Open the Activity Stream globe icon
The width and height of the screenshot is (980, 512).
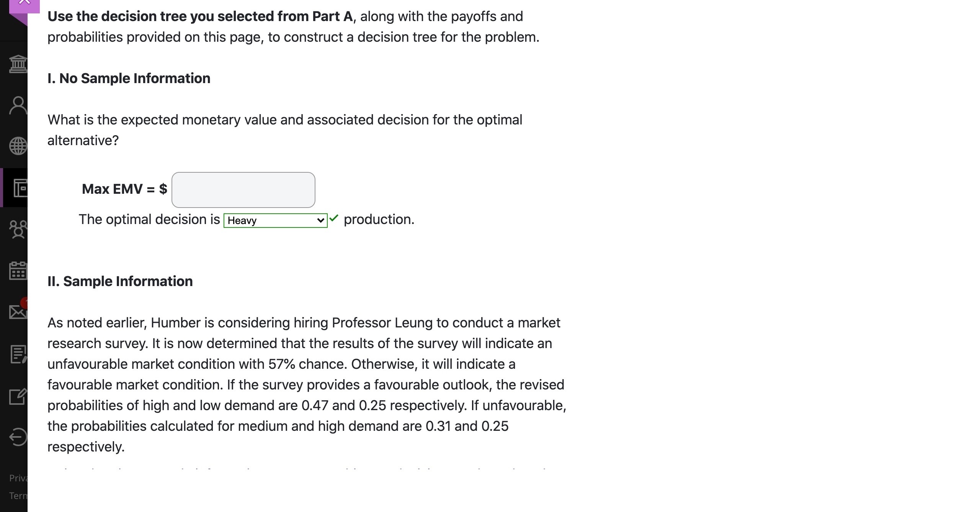[x=18, y=146]
